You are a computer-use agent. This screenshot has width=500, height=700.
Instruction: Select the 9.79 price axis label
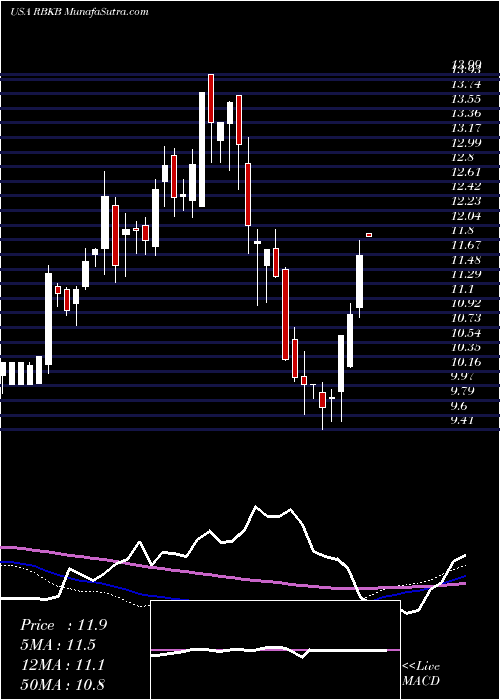click(464, 391)
